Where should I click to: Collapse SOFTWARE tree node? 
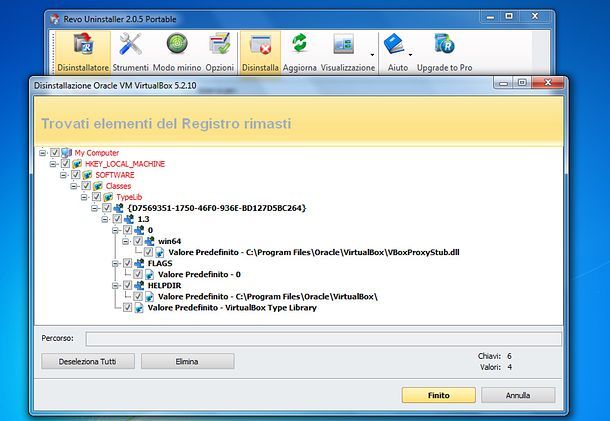click(64, 175)
